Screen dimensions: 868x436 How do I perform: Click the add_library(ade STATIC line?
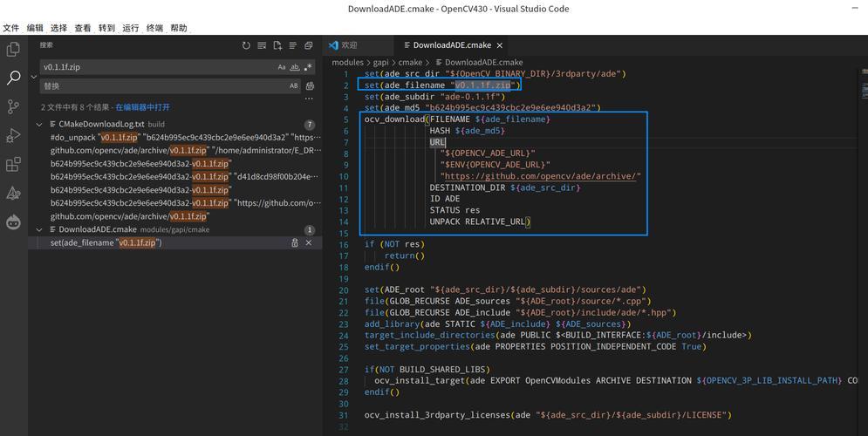point(497,324)
